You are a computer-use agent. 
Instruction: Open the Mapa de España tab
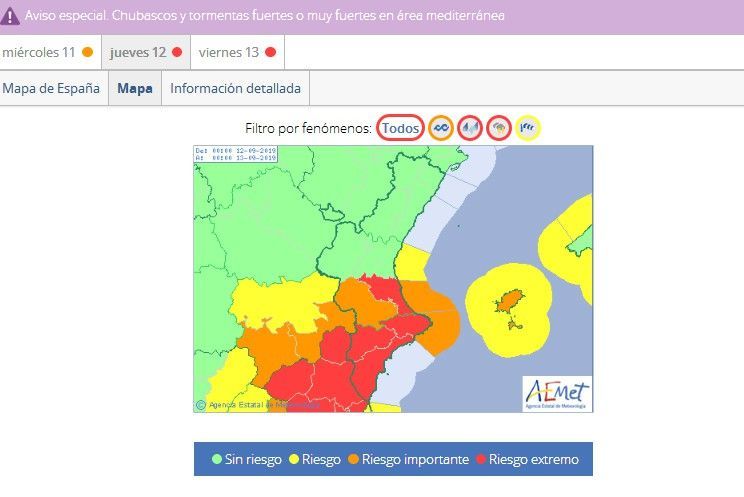point(51,88)
